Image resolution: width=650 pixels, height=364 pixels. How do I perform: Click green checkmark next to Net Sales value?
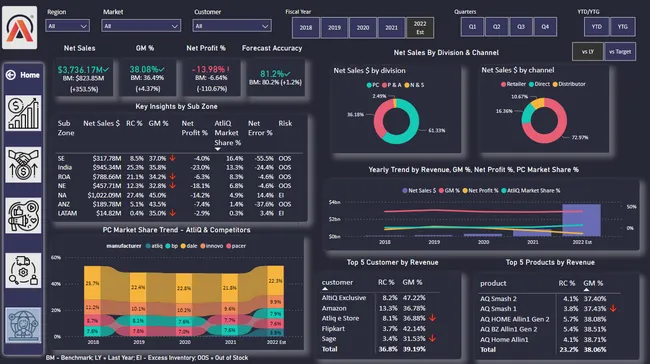point(107,69)
